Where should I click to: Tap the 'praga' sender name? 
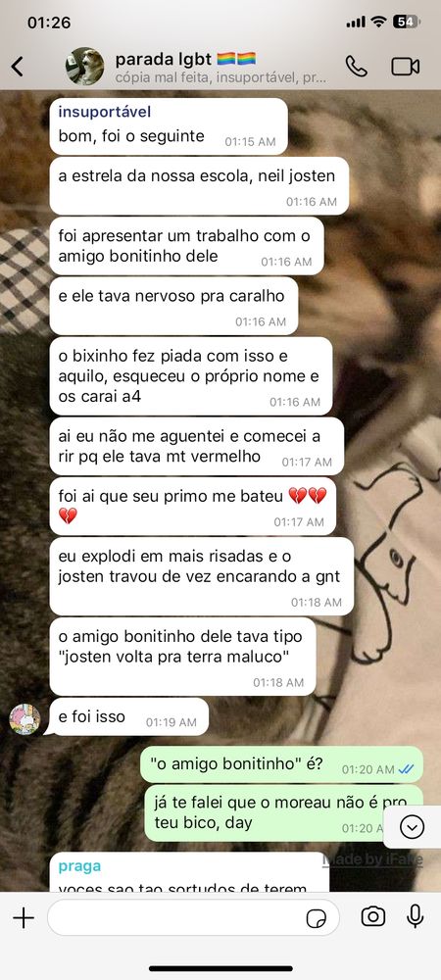coord(79,866)
